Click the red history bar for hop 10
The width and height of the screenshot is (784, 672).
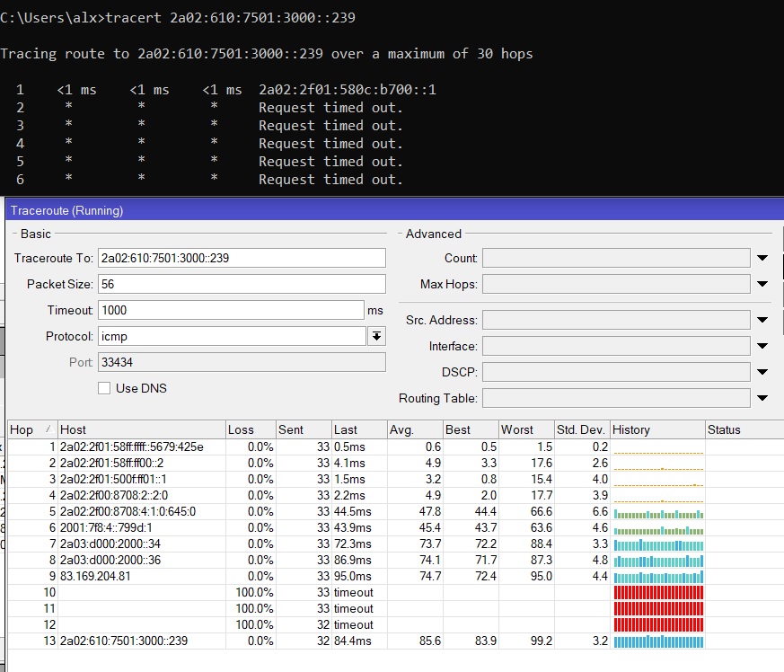(658, 592)
